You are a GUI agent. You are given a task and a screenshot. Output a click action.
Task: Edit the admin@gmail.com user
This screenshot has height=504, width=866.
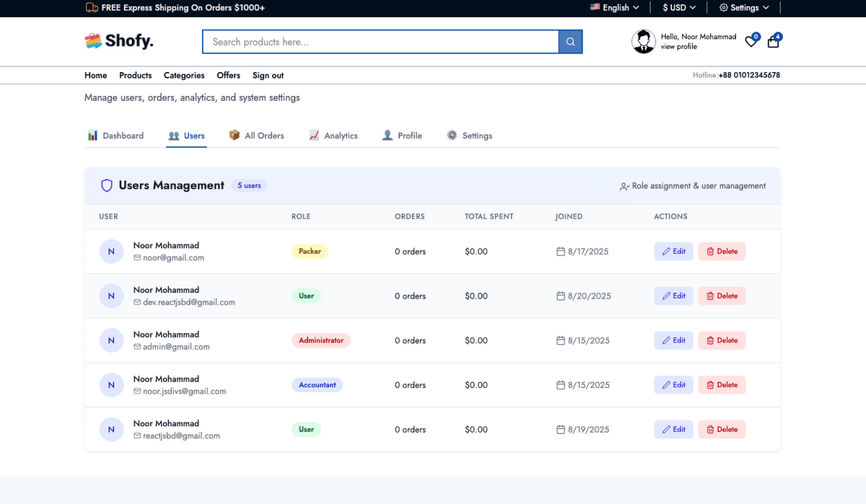[x=674, y=340]
